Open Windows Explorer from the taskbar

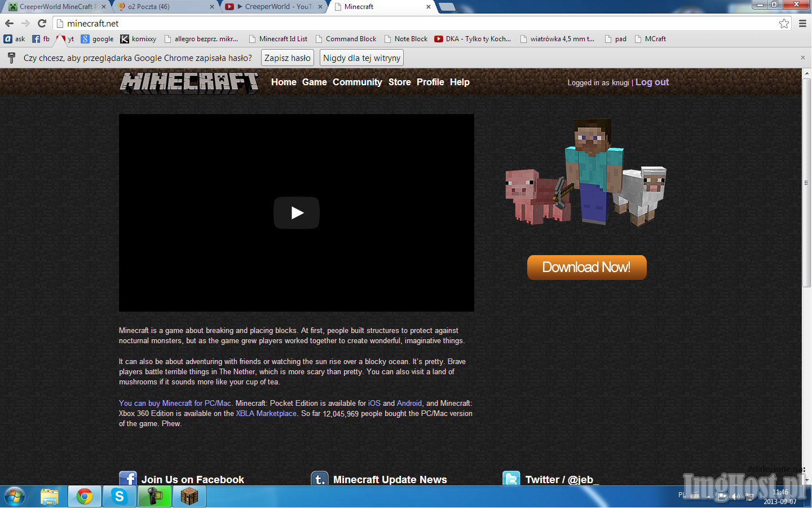click(x=50, y=497)
